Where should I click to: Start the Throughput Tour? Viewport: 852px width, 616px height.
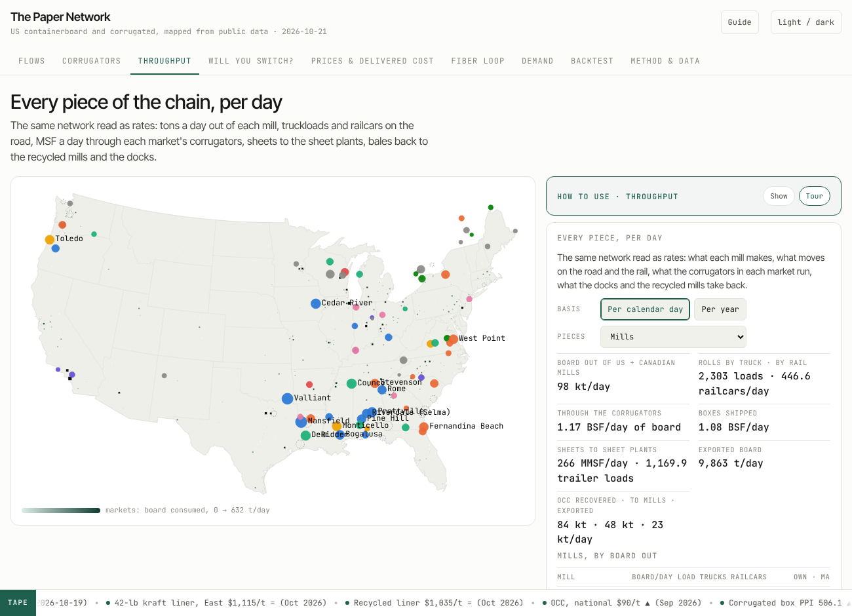[815, 196]
